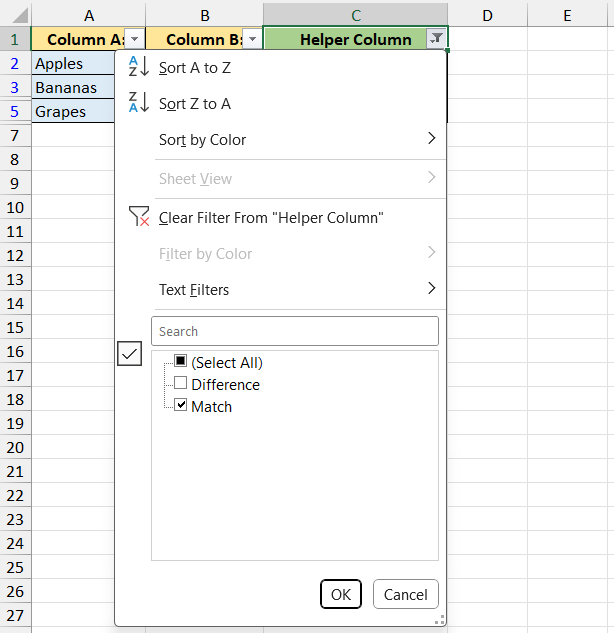614x633 pixels.
Task: Select the row 27 header
Action: [15, 615]
